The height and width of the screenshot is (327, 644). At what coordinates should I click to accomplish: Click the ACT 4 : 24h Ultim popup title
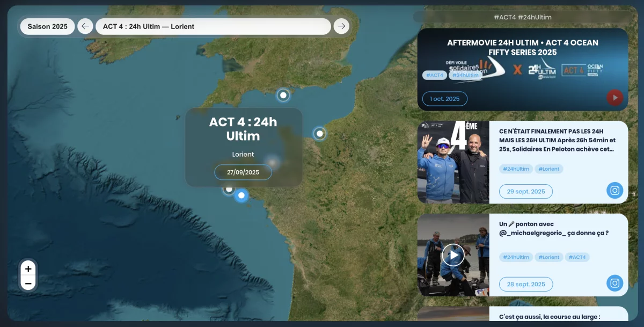tap(243, 129)
